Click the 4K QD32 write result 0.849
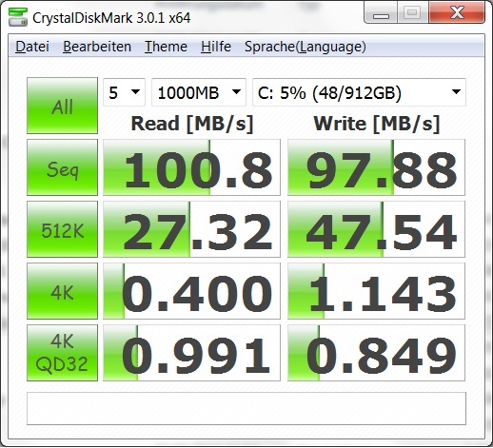 point(376,353)
